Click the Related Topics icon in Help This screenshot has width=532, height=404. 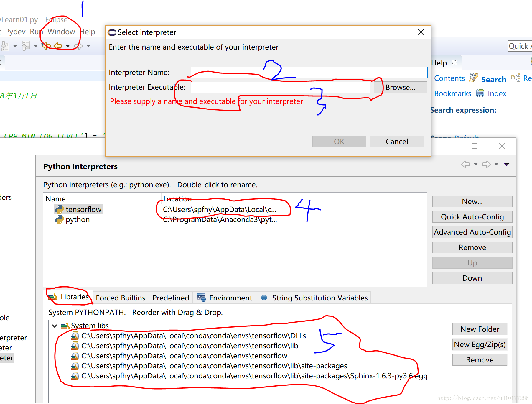pyautogui.click(x=516, y=78)
